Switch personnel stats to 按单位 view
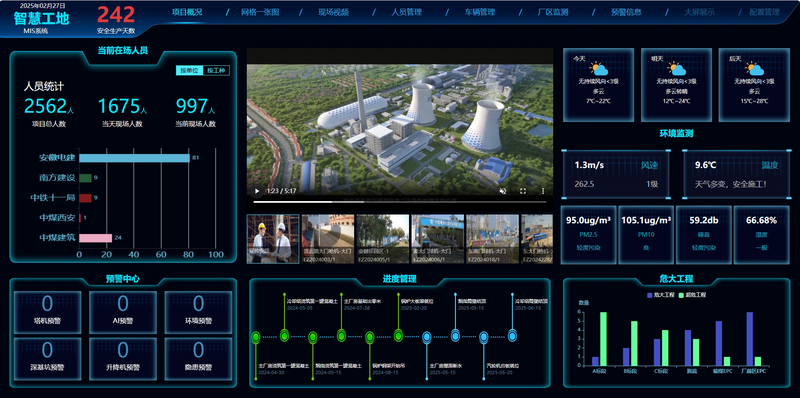 click(189, 70)
